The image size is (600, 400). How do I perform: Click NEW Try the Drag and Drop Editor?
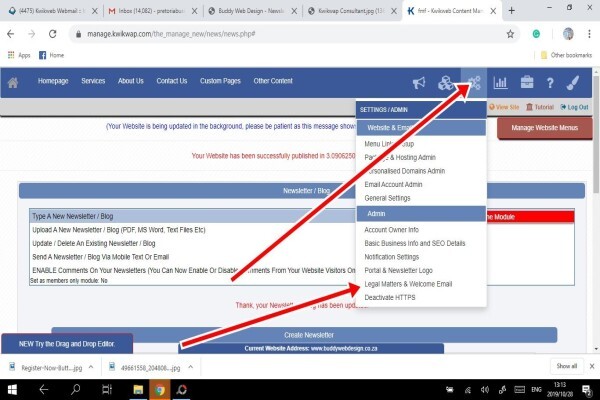click(x=67, y=344)
